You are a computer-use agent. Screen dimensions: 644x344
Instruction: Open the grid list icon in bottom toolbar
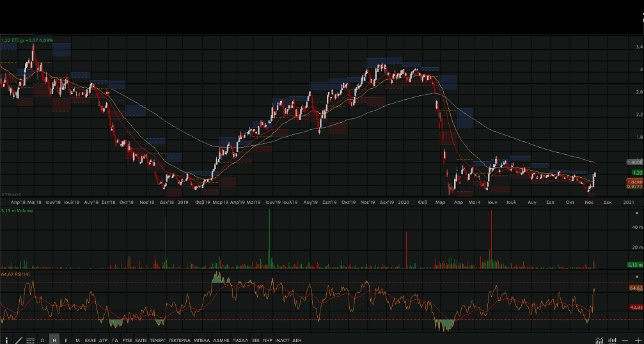[x=30, y=340]
